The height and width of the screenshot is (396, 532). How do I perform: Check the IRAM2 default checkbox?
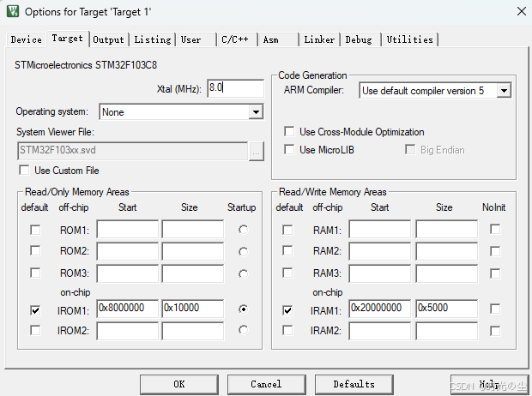pos(287,330)
